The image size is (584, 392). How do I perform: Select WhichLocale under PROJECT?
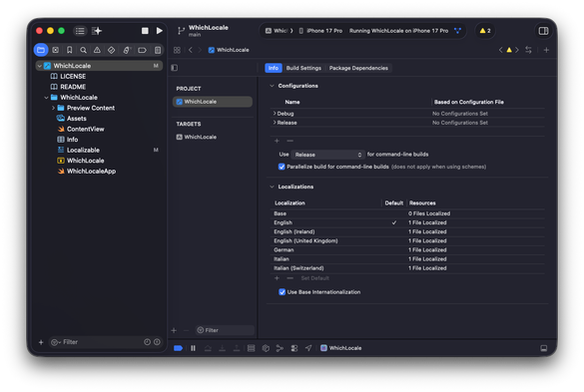[213, 102]
